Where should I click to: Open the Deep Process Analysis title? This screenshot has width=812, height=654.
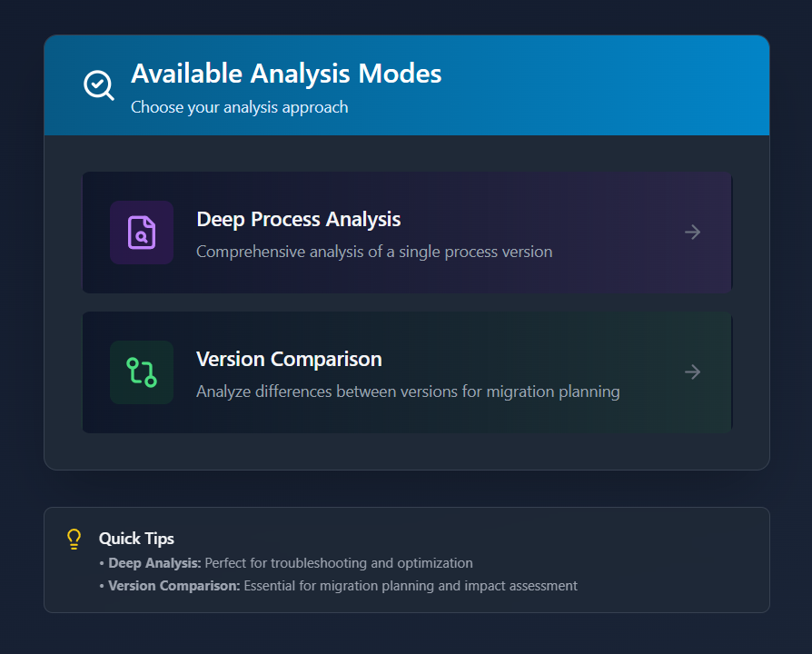[298, 220]
